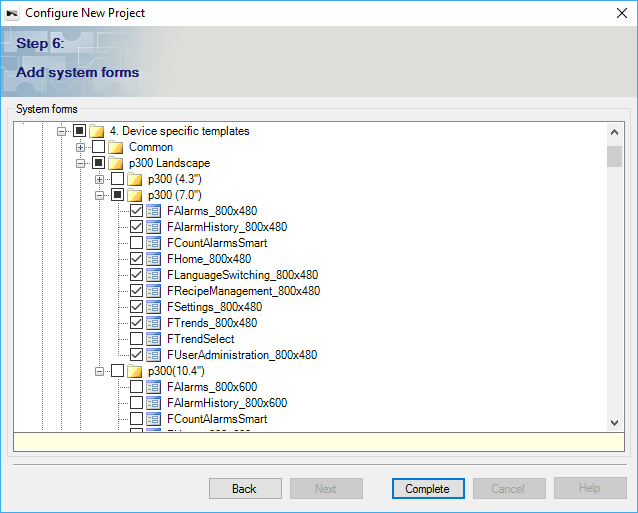Enable the FTrendSelect checkbox
This screenshot has width=638, height=513.
[x=136, y=338]
